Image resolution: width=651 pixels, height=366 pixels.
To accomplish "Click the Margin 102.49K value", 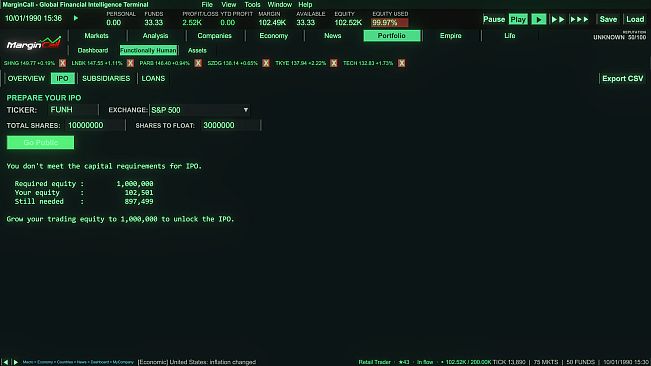I will 272,23.
